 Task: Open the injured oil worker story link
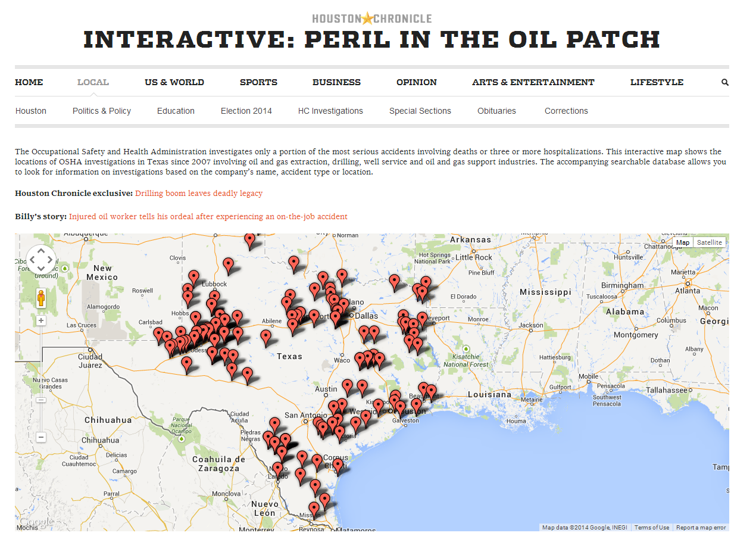208,216
